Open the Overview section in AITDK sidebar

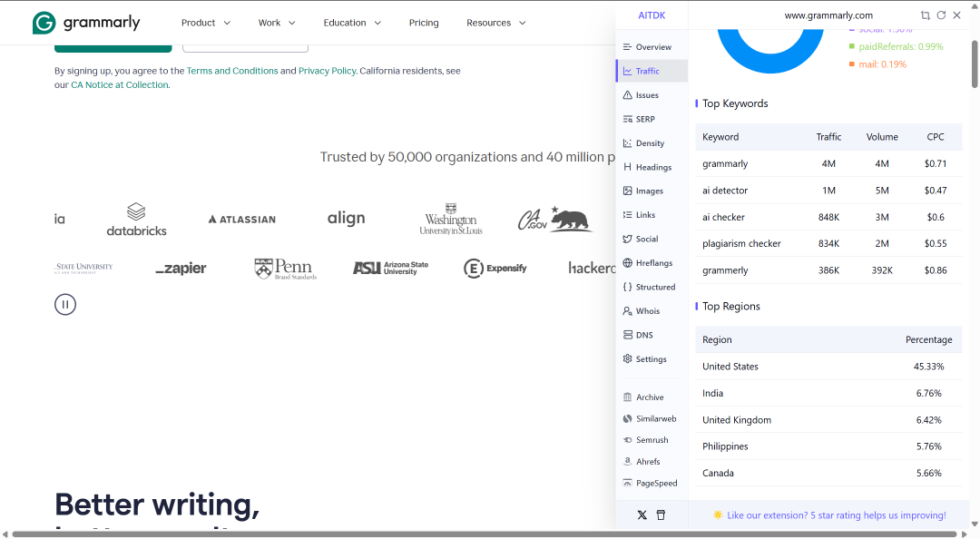point(652,47)
